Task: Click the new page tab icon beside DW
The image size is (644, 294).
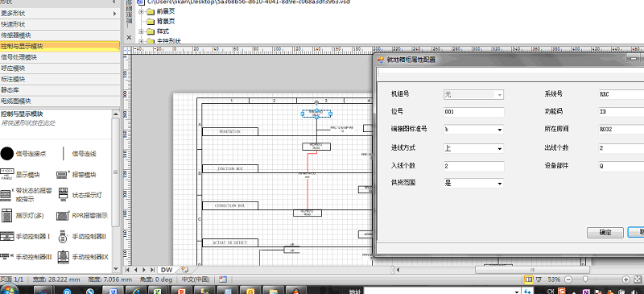Action: point(185,270)
